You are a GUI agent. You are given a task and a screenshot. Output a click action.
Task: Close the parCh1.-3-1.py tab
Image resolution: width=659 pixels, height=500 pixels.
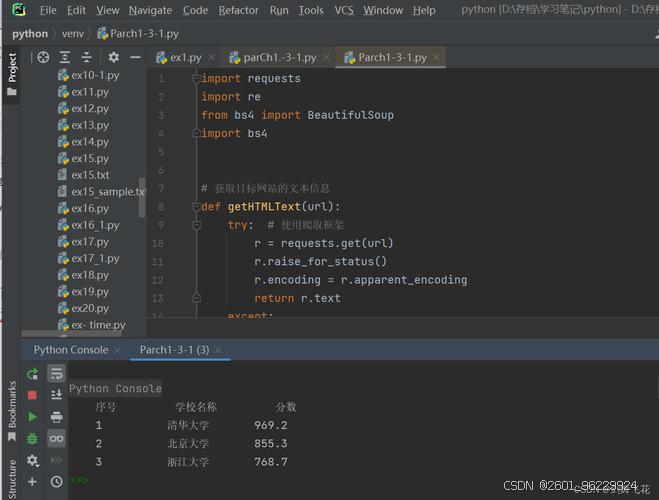(326, 57)
